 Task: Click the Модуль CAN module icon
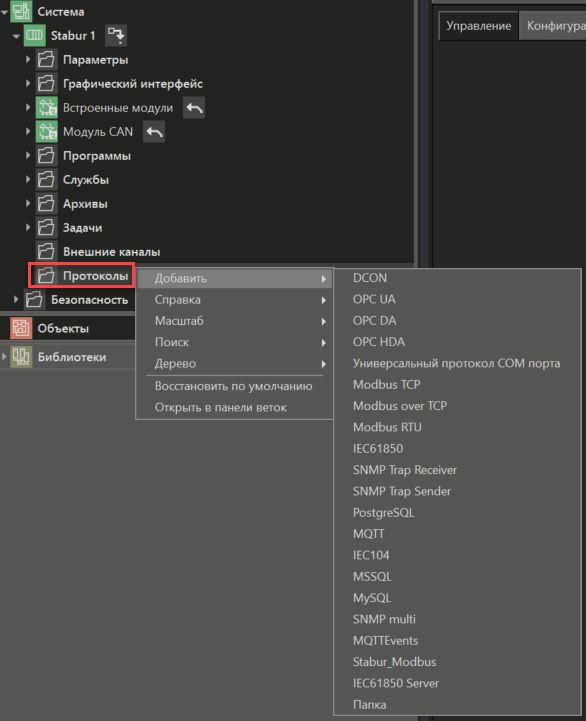point(46,132)
